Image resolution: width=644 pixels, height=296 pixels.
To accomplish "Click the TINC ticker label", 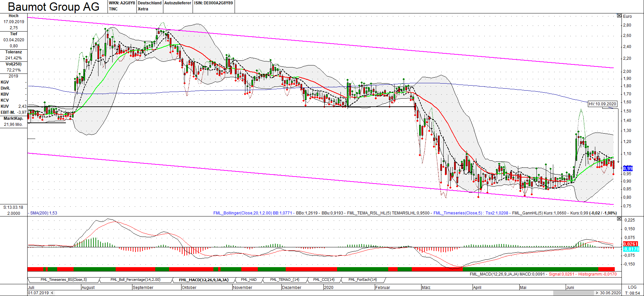I will pos(113,9).
